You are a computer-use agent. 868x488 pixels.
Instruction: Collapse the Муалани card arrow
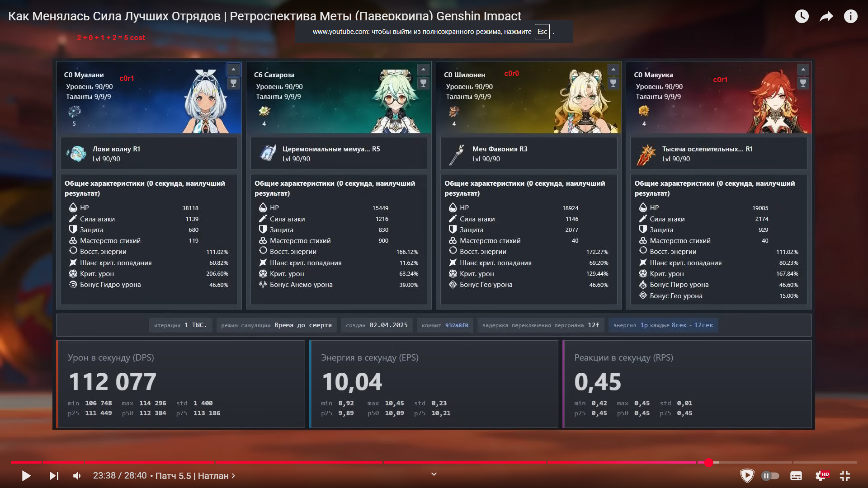click(x=233, y=70)
